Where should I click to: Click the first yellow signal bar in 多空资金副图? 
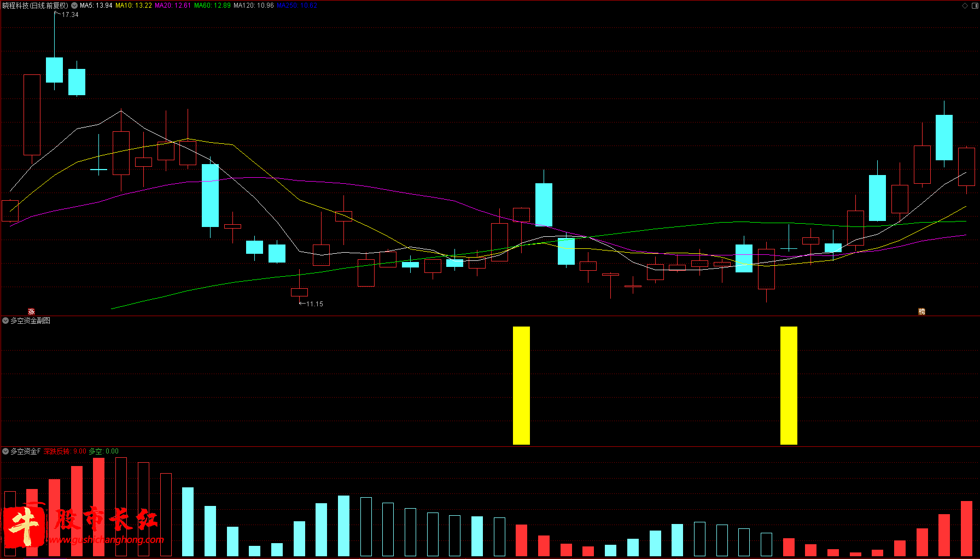point(521,386)
